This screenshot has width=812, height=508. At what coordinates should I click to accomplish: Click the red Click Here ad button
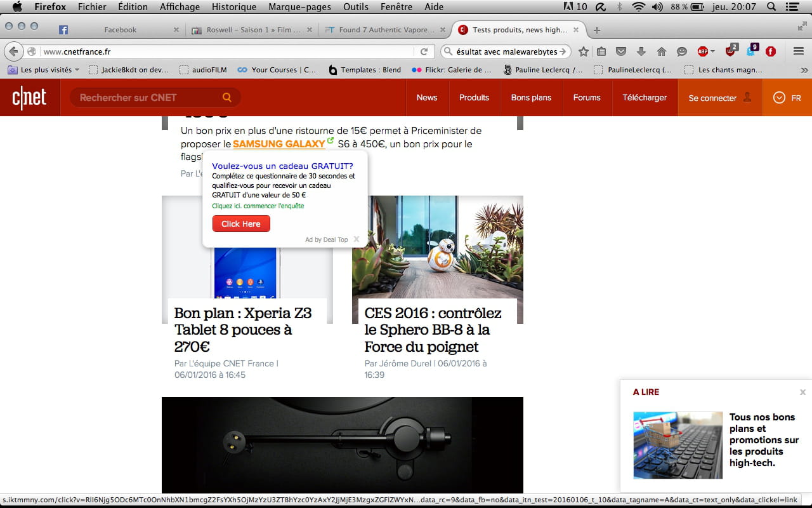tap(241, 224)
